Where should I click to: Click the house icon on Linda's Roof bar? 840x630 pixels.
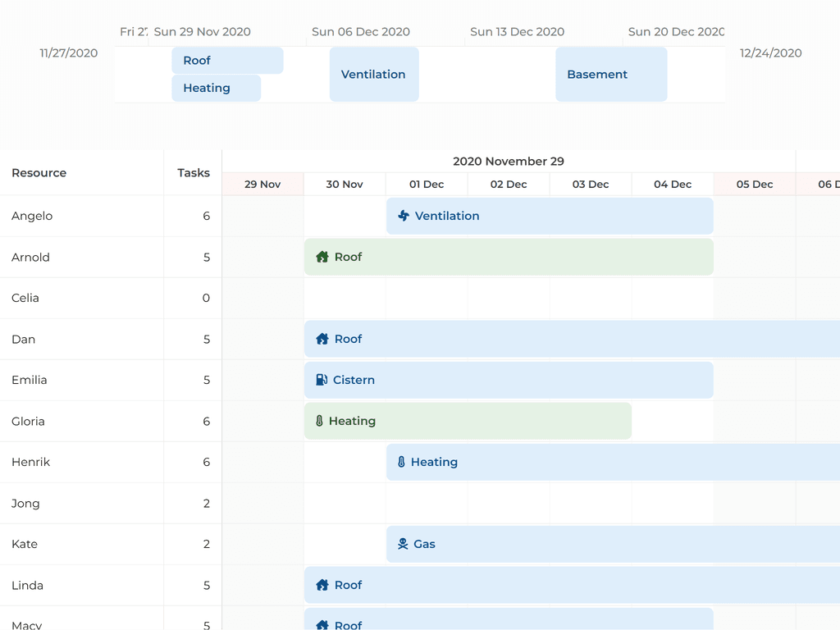(321, 585)
